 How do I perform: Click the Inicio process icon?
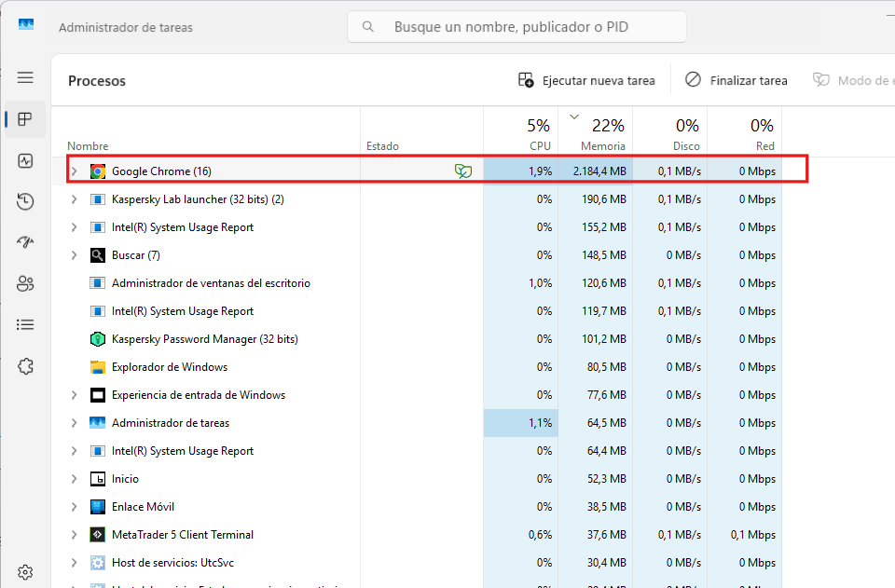(x=98, y=478)
